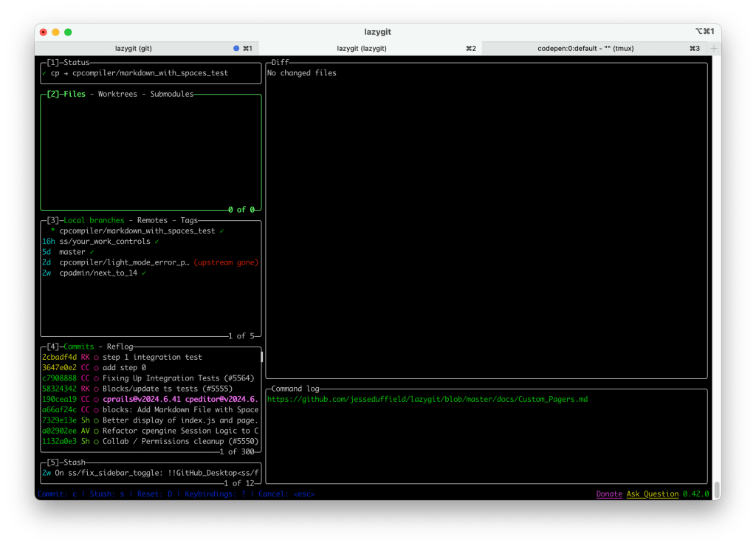The height and width of the screenshot is (546, 756).
Task: Open the Submodules tab
Action: coord(171,94)
